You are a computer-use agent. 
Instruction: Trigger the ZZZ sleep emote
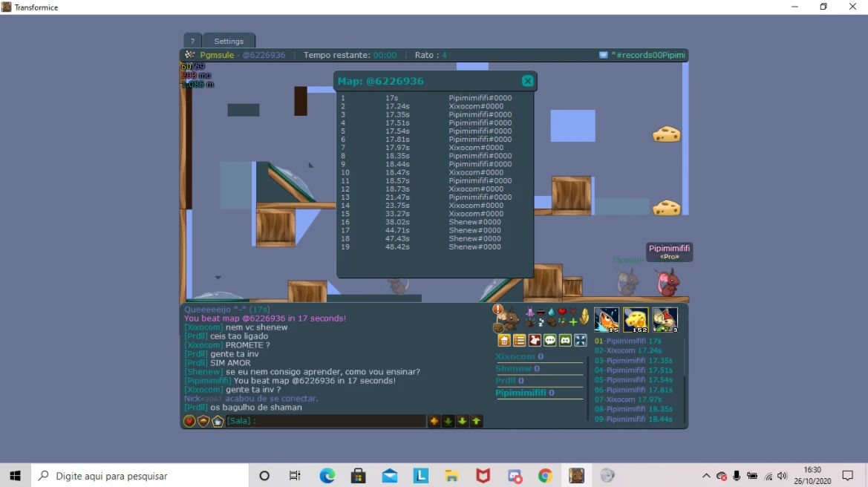(x=541, y=322)
